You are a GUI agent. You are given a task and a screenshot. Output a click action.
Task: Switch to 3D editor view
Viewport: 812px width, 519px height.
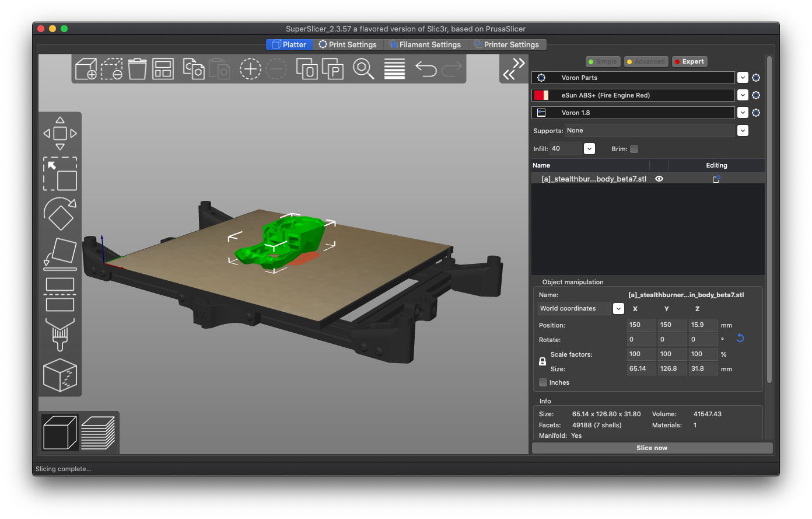tap(60, 433)
